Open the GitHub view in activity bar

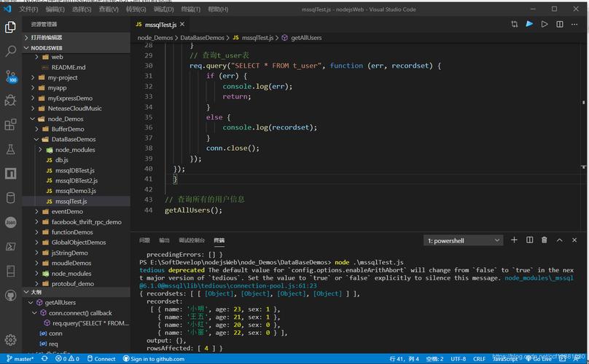[10, 296]
